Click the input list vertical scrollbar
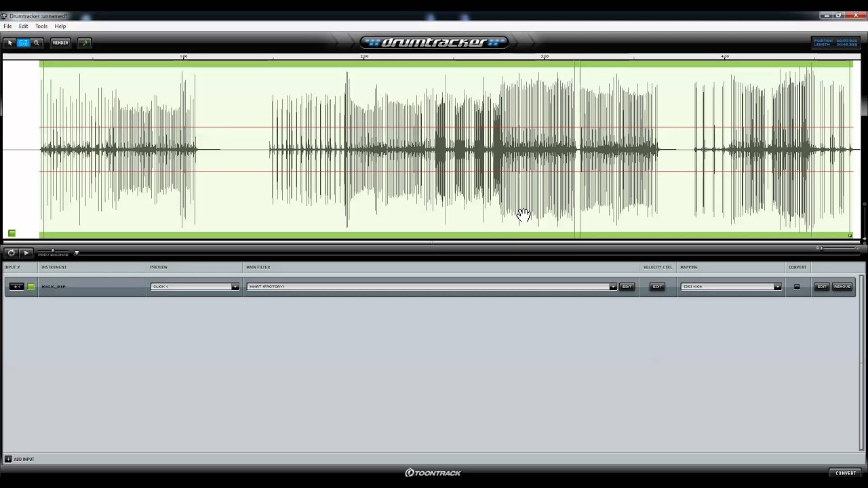Image resolution: width=868 pixels, height=488 pixels. 862,363
